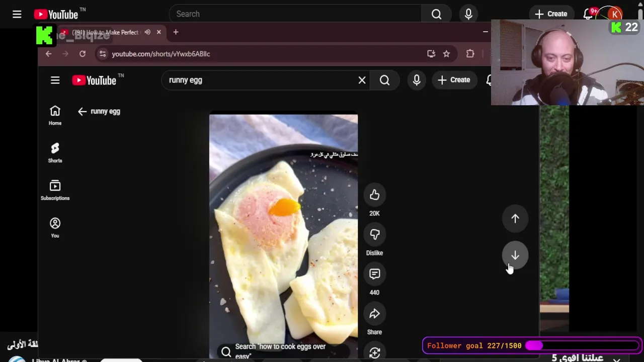
Task: Open outer notifications bell
Action: tap(588, 14)
